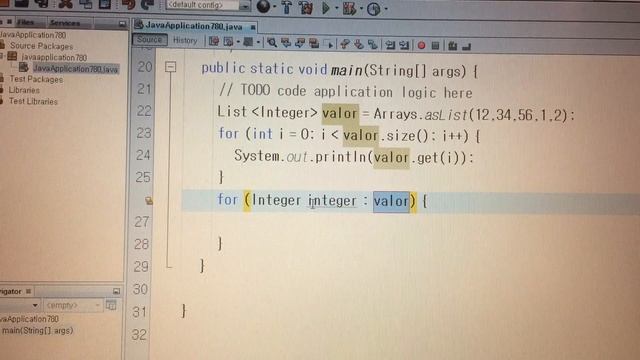640x360 pixels.
Task: Select the JavaApplication780 project node
Action: pos(33,35)
